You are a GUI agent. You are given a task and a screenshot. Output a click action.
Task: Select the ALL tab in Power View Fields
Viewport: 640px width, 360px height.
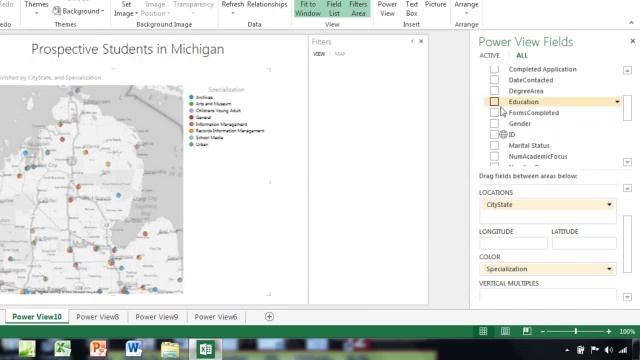point(522,56)
